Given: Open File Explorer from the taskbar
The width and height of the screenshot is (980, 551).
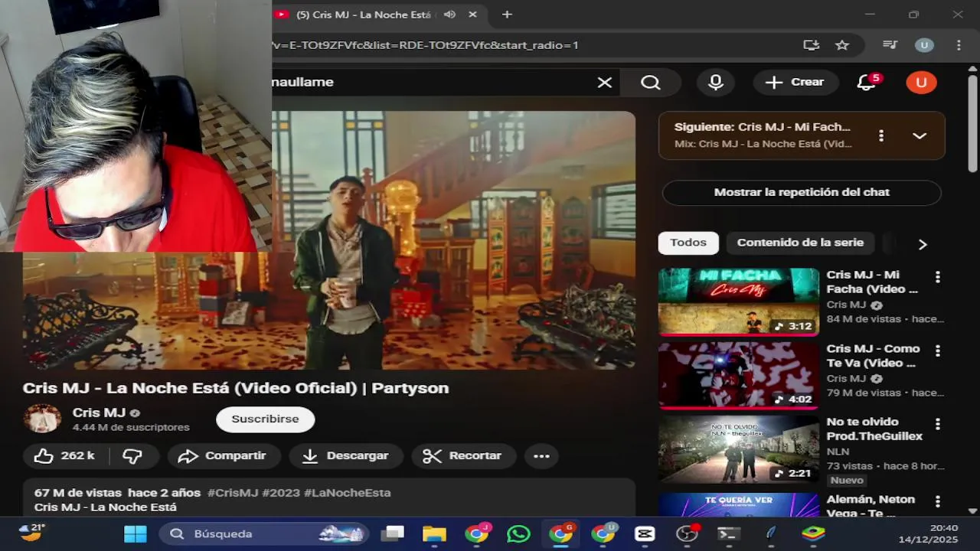Looking at the screenshot, I should [434, 533].
